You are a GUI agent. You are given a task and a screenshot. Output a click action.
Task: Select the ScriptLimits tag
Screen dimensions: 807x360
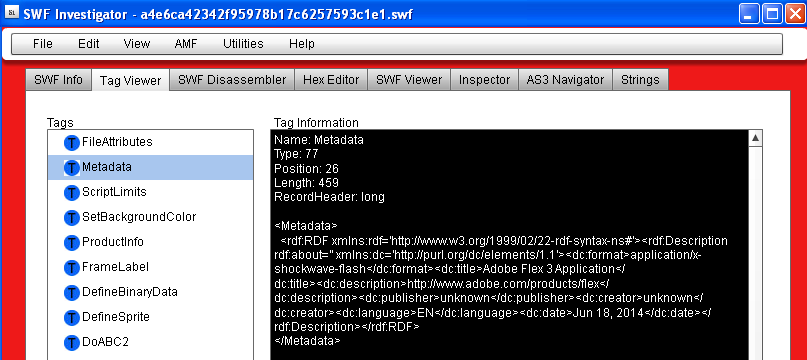(x=150, y=192)
